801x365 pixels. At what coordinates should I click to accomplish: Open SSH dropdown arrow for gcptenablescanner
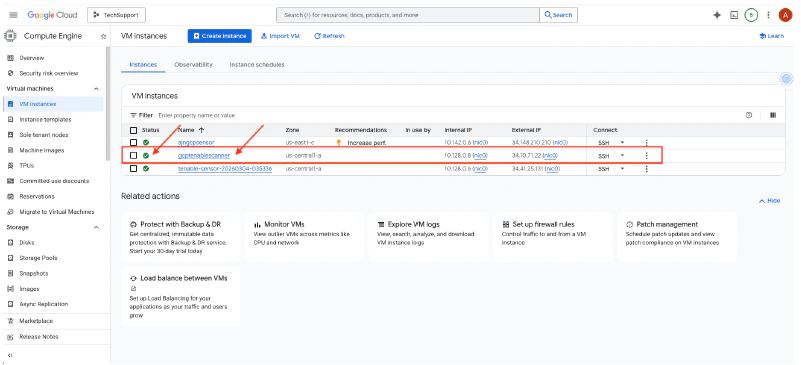pos(622,155)
